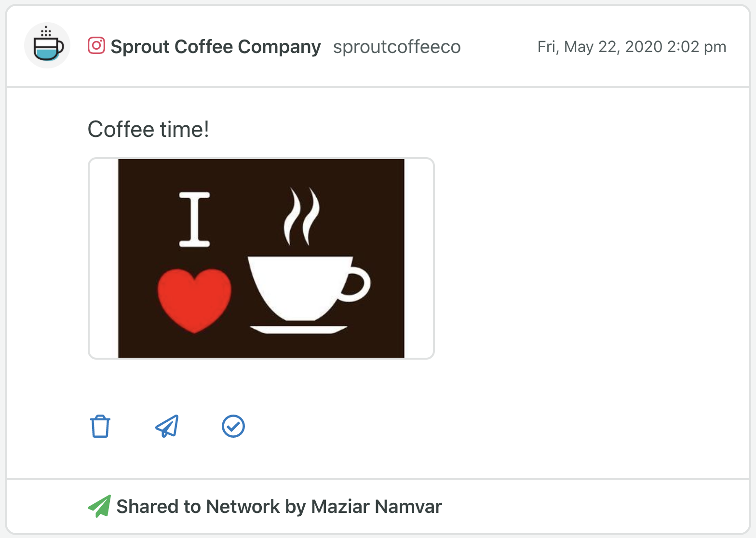Click the red heart in the image
The image size is (756, 538).
pos(194,300)
